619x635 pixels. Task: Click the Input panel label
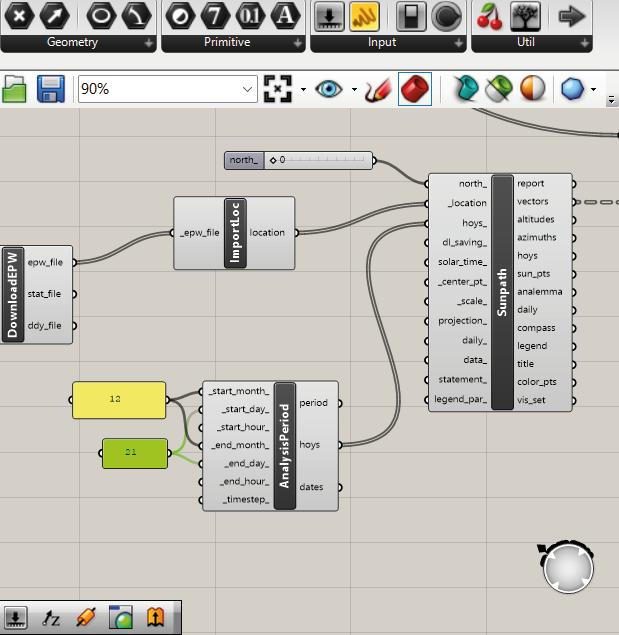tap(382, 42)
